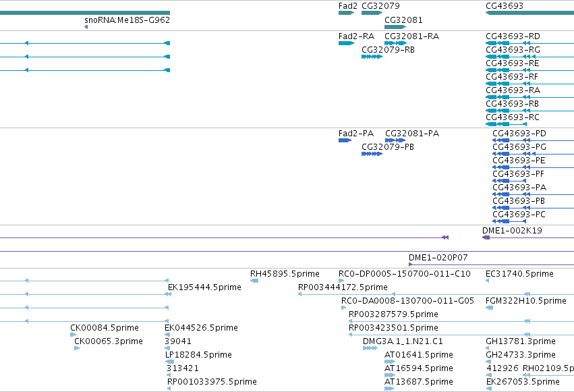Screen dimensions: 574x392
Task: Open the CG43693-PC polypeptide label
Action: click(x=519, y=214)
